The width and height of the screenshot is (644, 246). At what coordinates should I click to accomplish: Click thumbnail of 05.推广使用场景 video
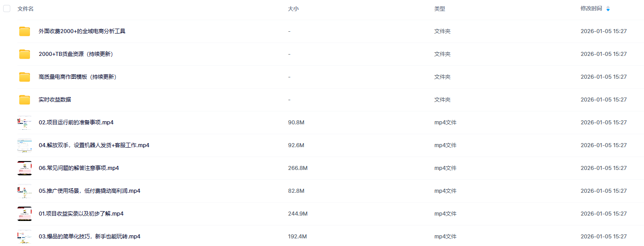coord(25,191)
